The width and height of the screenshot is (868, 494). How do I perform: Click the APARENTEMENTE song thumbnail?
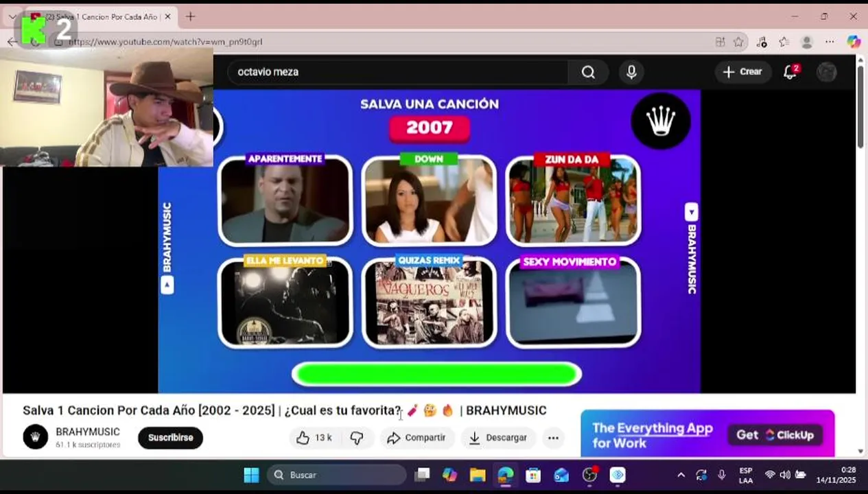(x=285, y=200)
